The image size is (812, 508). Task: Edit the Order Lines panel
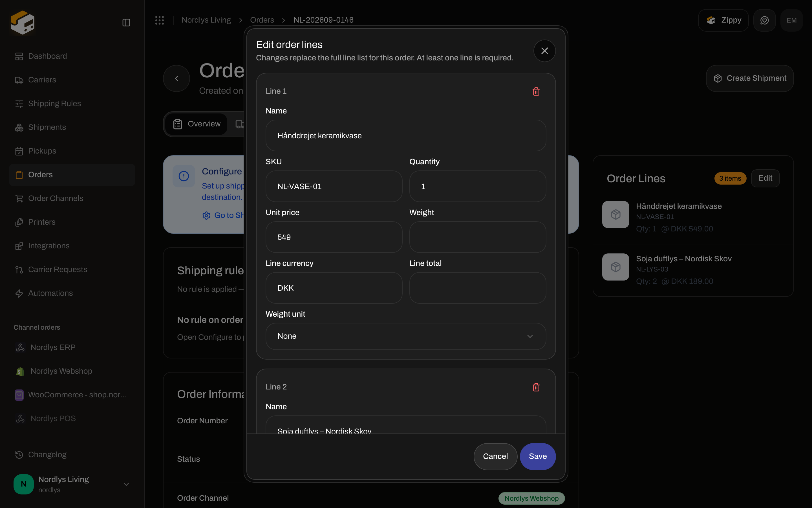[765, 178]
